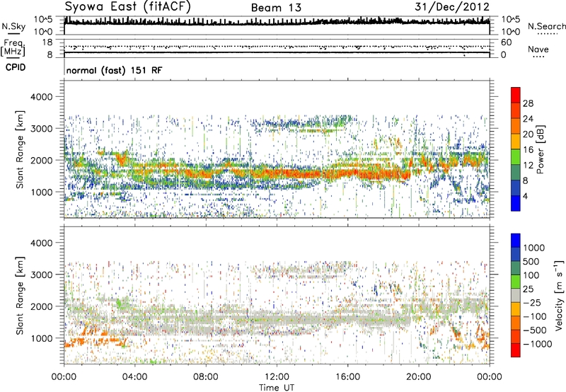Click the '18' frequency axis tick

47,42
